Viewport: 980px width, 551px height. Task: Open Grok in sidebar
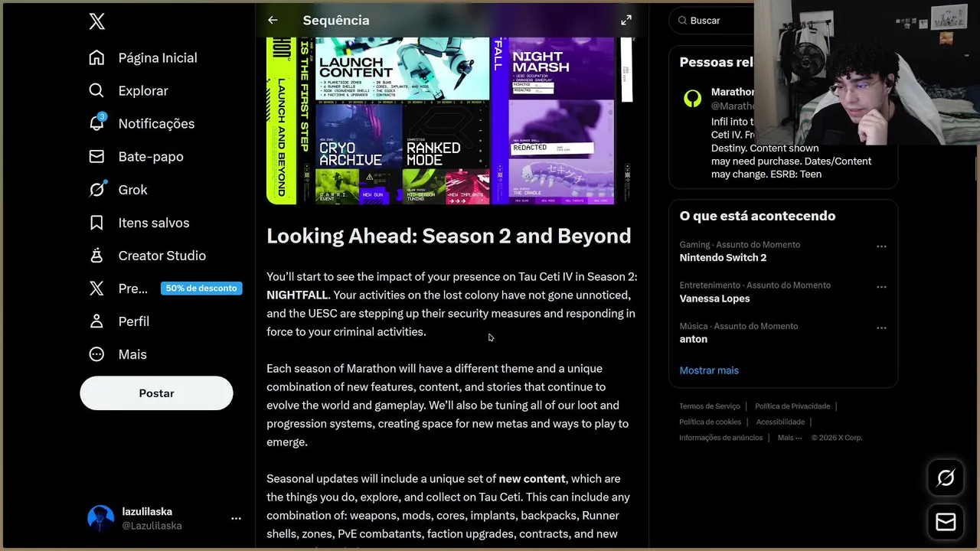118,189
